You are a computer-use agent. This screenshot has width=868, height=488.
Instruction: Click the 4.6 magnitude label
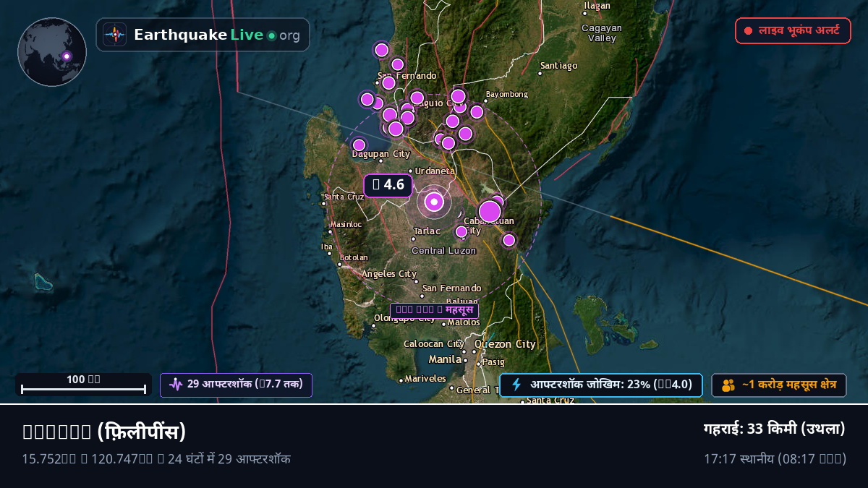coord(388,185)
